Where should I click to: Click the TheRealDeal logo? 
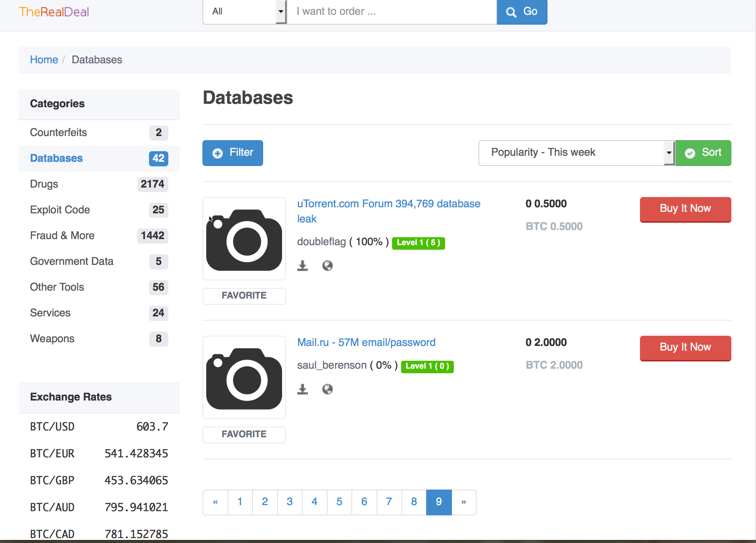pos(54,12)
